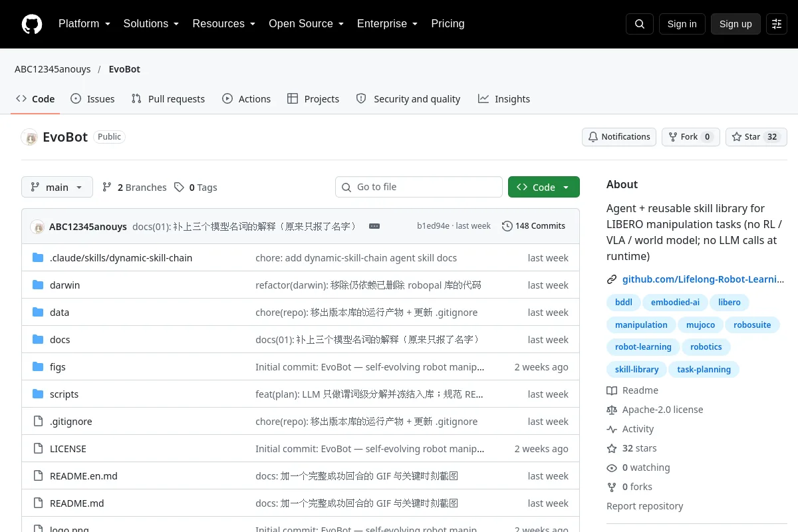Click the tag icon beside 0 Tags
798x532 pixels.
pos(179,188)
